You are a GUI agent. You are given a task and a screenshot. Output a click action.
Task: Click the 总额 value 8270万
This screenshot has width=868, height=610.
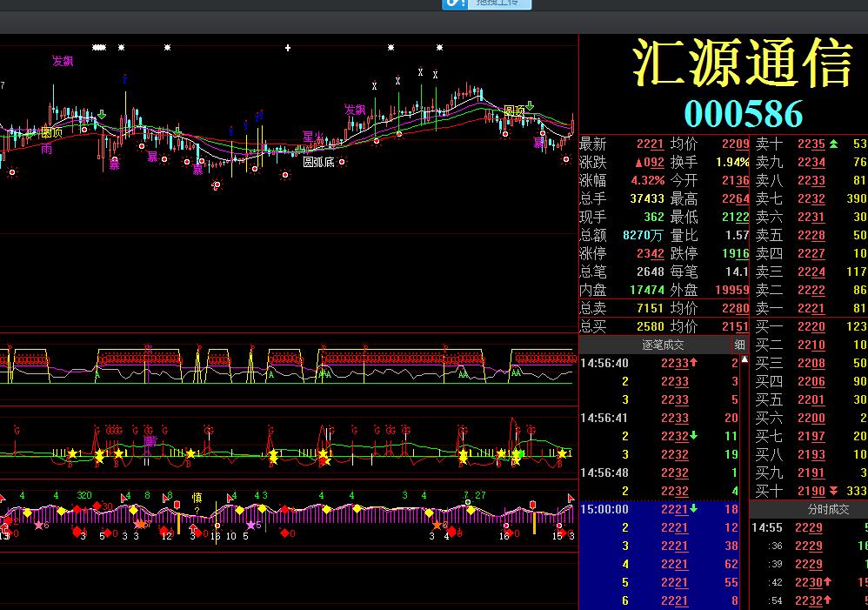click(643, 236)
